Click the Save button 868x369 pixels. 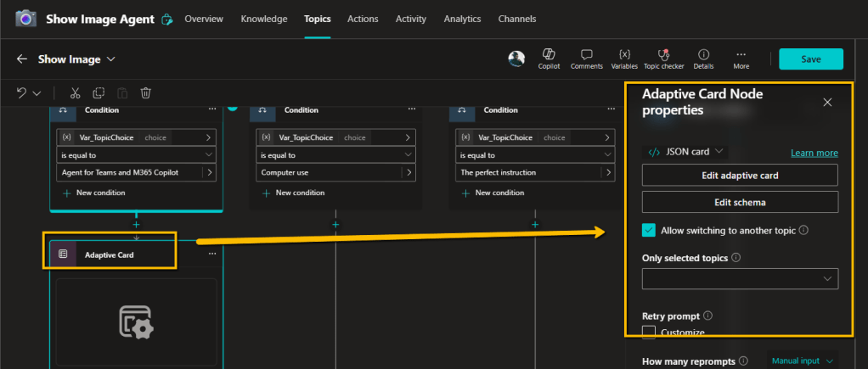pyautogui.click(x=810, y=59)
